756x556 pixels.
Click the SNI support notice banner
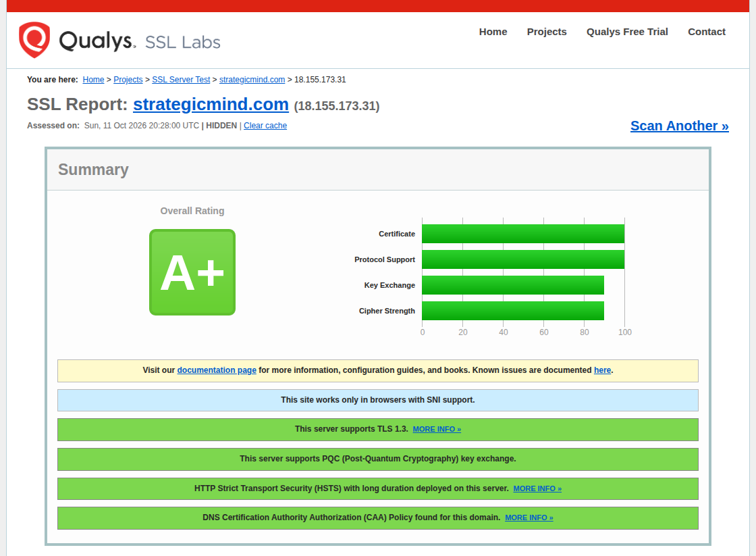coord(378,400)
